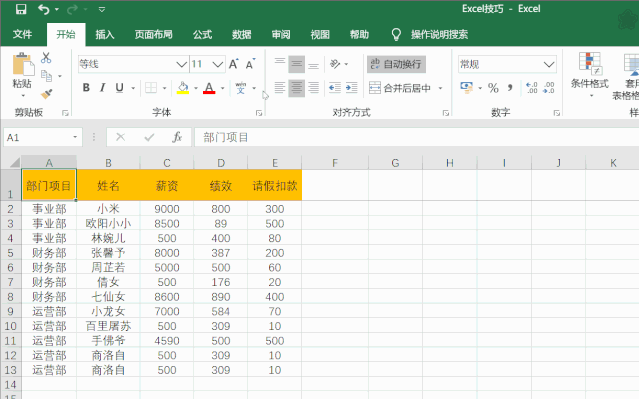Increase font size with large A
The image size is (639, 399).
tap(234, 64)
